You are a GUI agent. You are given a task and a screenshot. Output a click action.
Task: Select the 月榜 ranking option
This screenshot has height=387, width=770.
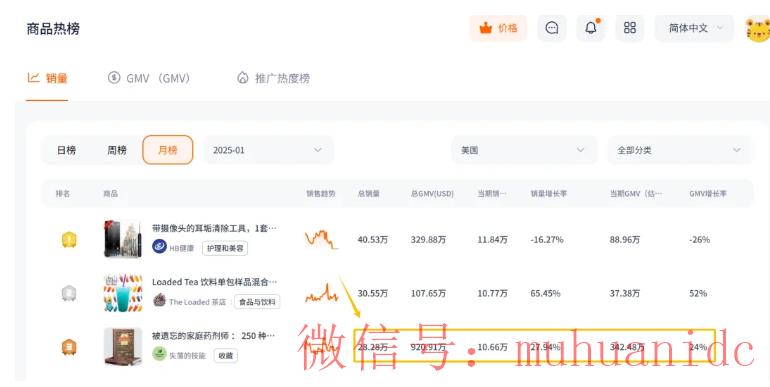[167, 150]
